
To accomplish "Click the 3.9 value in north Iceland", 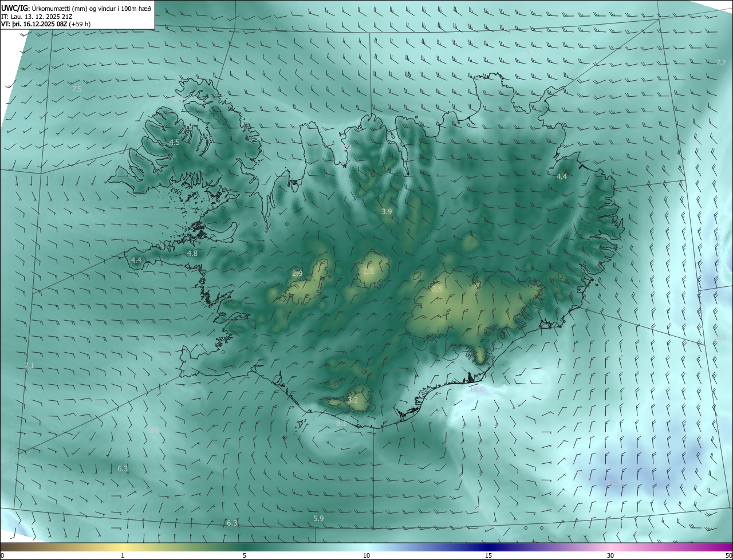I will pos(387,212).
